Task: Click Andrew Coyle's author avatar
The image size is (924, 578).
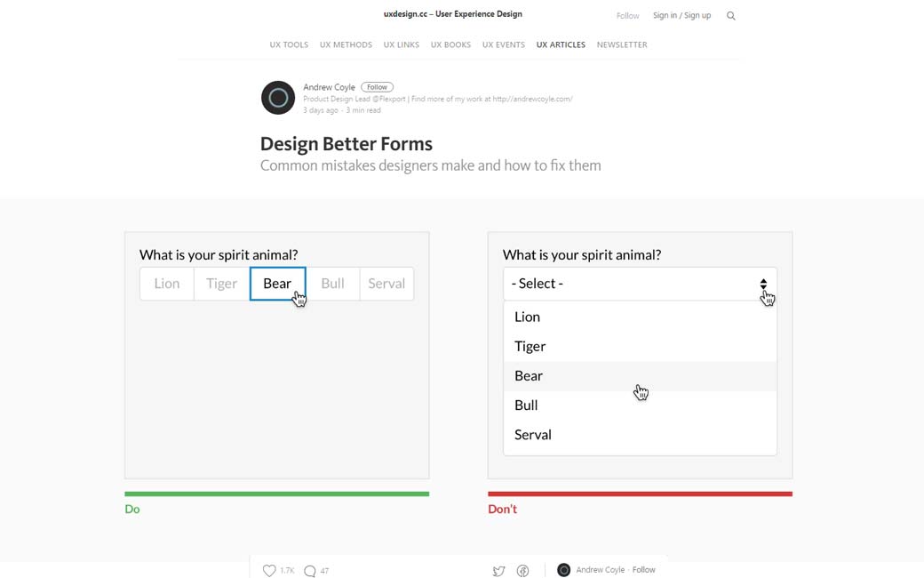Action: (278, 98)
